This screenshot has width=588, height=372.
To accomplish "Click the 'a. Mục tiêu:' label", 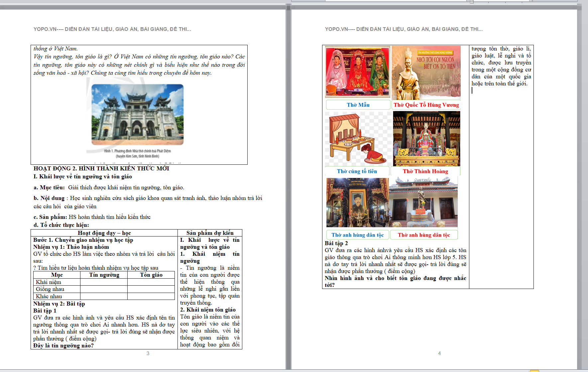I will tap(49, 187).
